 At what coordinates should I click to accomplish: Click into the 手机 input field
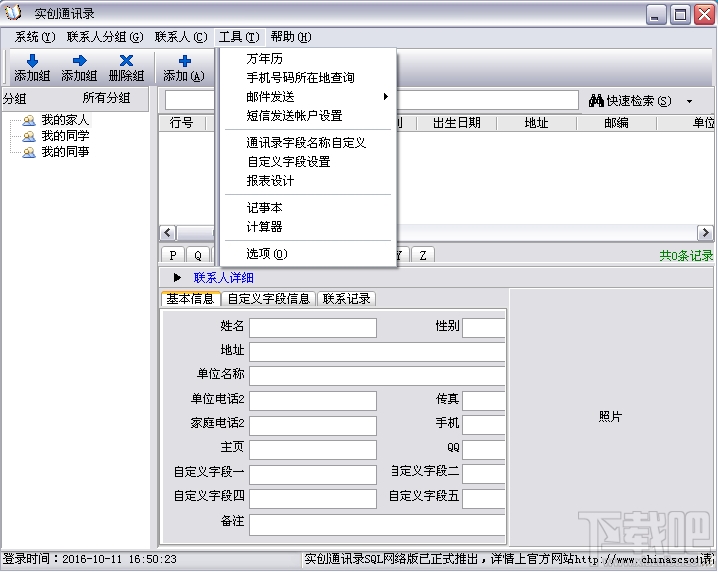coord(484,425)
